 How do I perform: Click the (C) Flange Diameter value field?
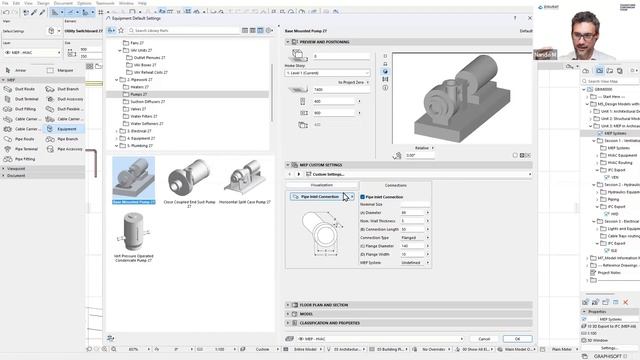[412, 246]
